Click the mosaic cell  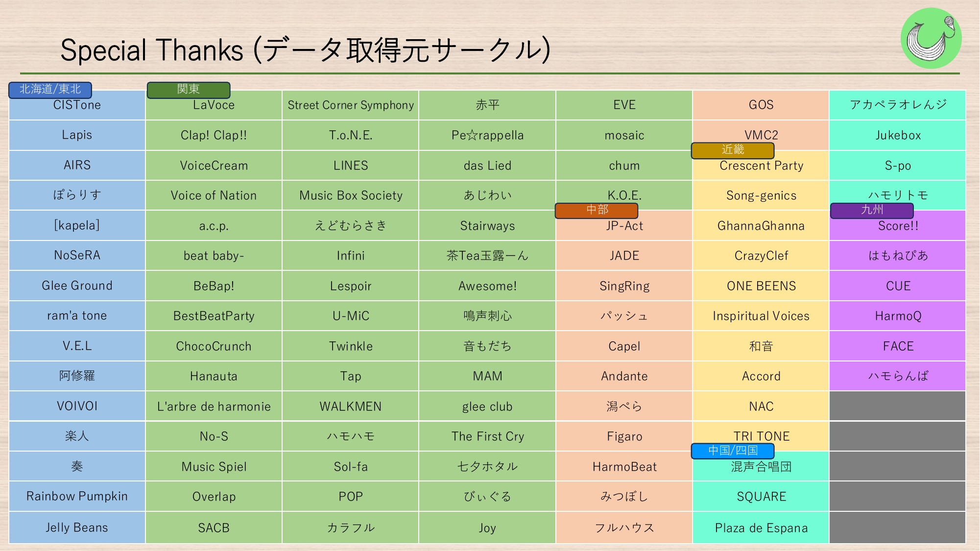pos(624,135)
